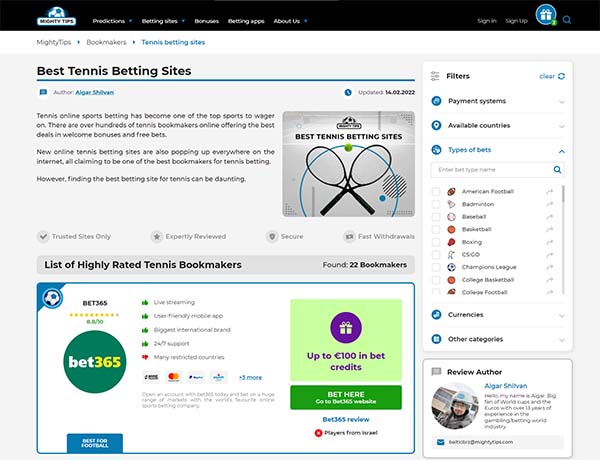Click the Basketball icon in bet types
Viewport: 600px width, 460px height.
[452, 230]
